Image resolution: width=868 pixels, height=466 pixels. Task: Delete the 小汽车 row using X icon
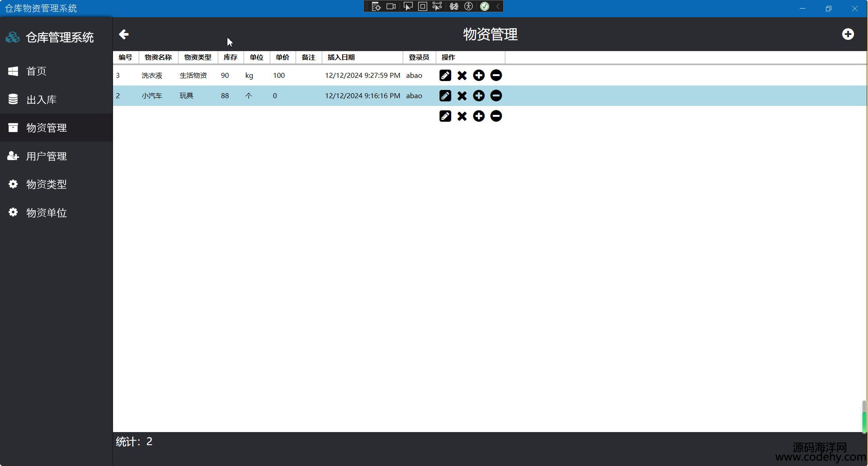[x=462, y=96]
